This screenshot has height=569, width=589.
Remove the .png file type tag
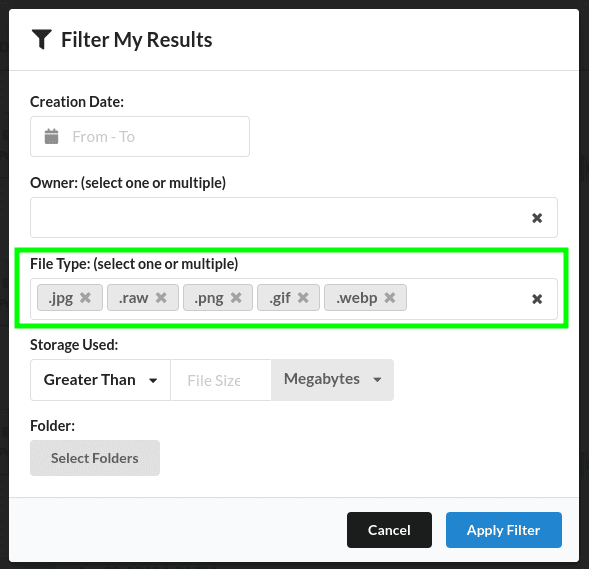tap(236, 298)
